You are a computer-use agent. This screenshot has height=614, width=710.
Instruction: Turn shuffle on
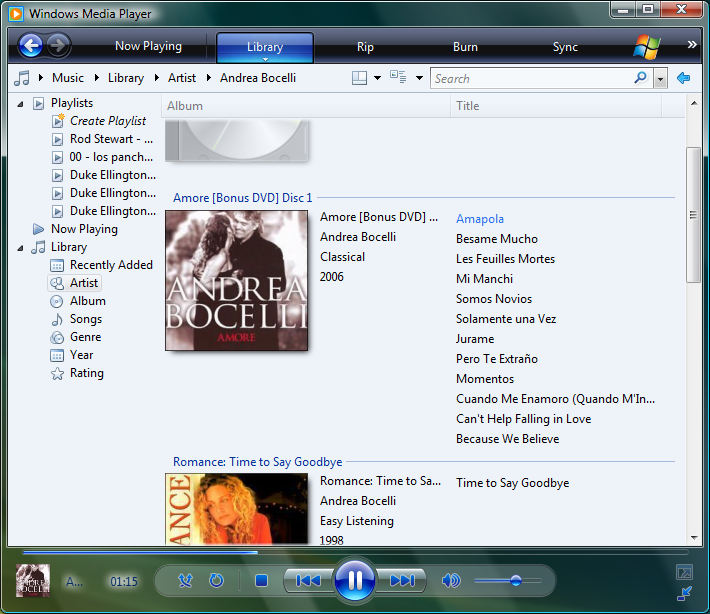point(185,580)
